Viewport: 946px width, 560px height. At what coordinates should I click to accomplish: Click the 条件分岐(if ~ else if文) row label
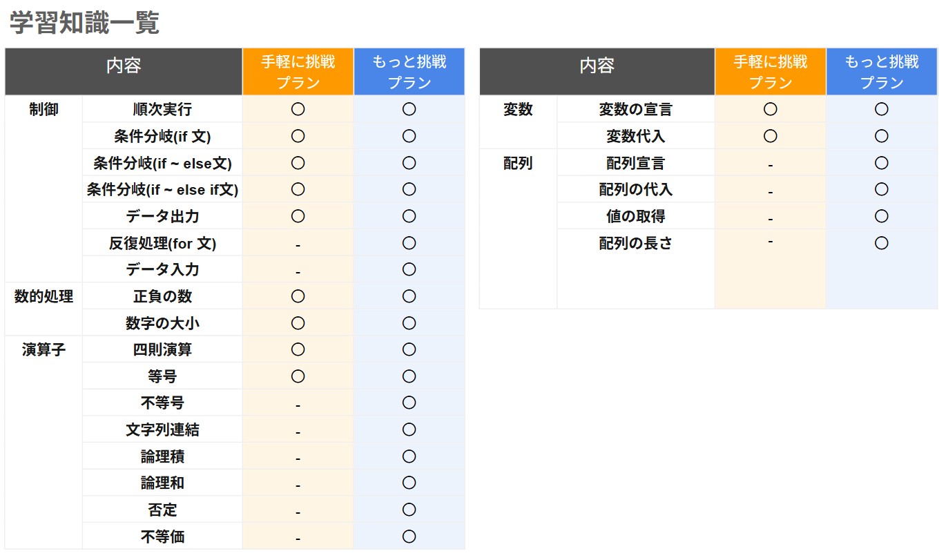(x=162, y=190)
